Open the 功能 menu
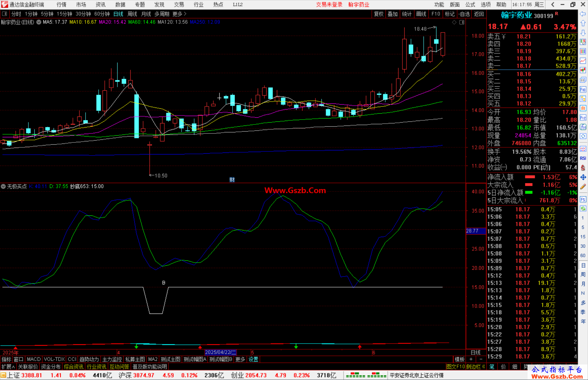 coord(439,4)
